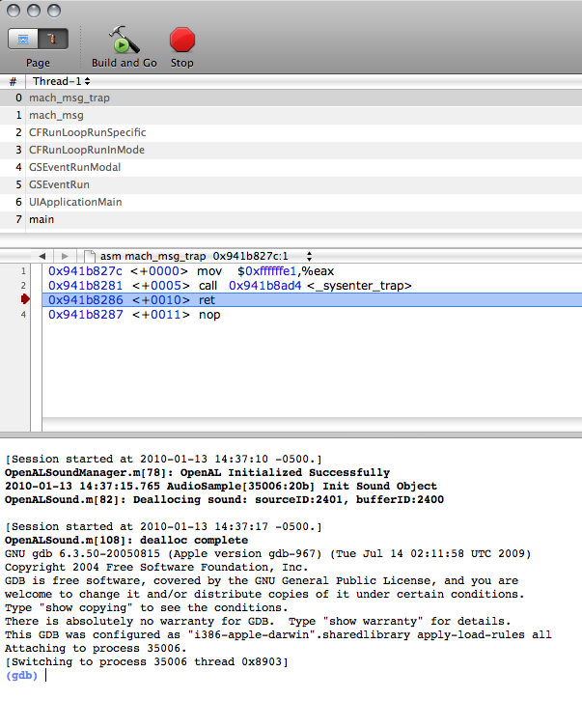Open the Thread-1 selector dropdown
This screenshot has height=728, width=582.
tap(61, 81)
